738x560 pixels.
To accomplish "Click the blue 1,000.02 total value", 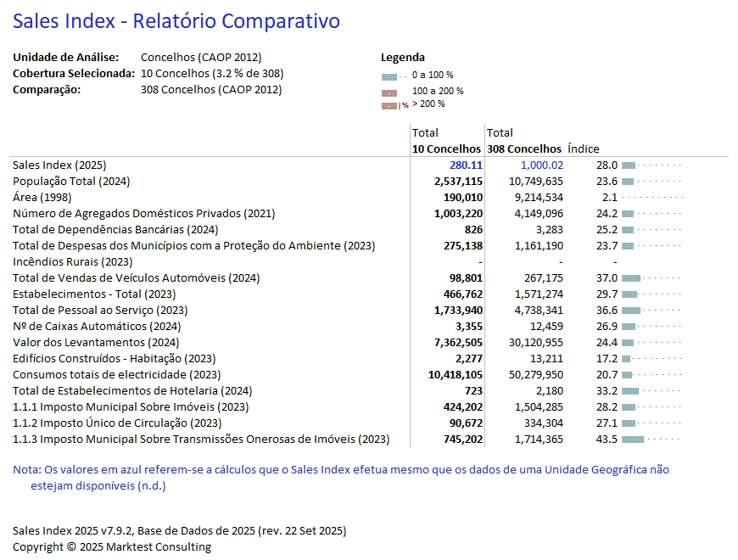I will click(541, 165).
